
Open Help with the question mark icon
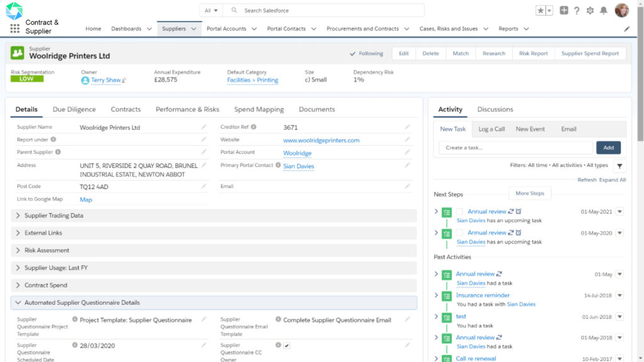pyautogui.click(x=577, y=10)
